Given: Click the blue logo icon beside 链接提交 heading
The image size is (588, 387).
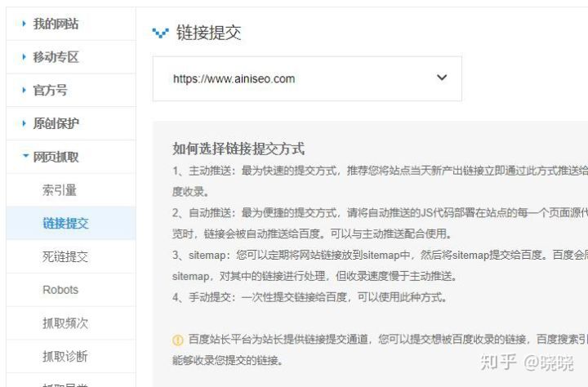Looking at the screenshot, I should 161,33.
